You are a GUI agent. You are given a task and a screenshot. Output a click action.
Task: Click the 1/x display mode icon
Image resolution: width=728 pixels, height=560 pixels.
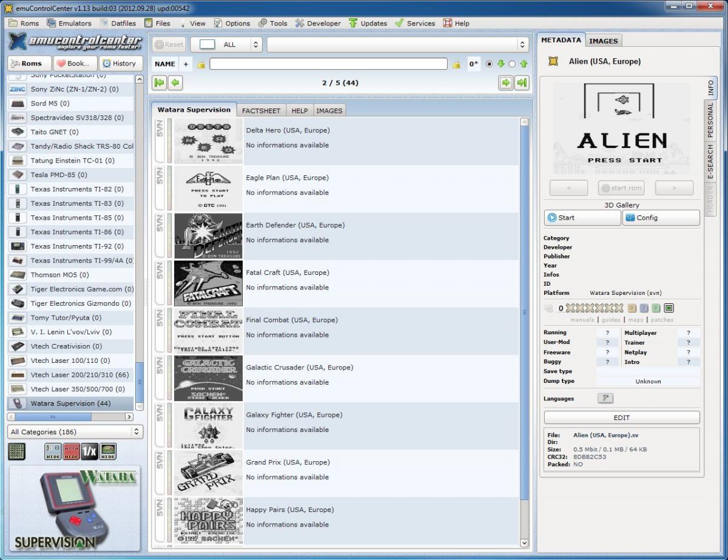coord(90,451)
